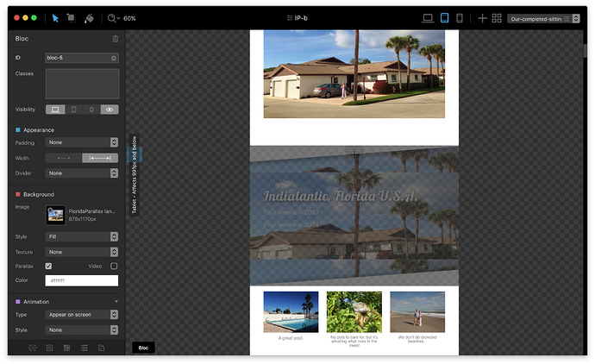Screen dimensions: 595x364
Task: Select the arrow selection tool
Action: pyautogui.click(x=55, y=18)
